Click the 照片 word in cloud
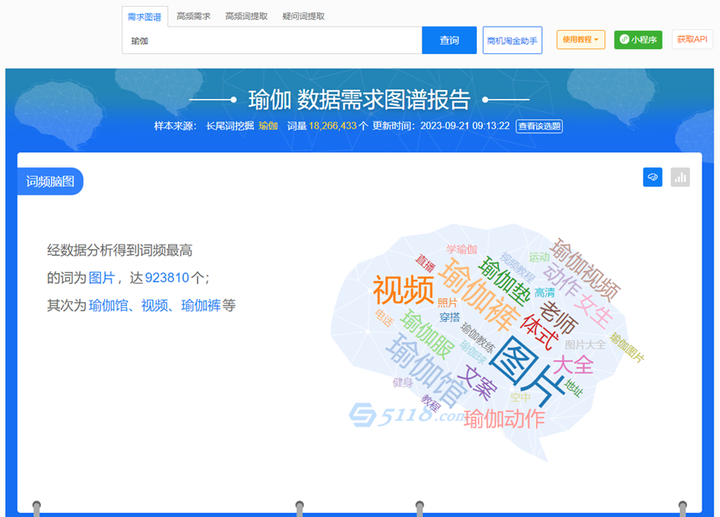This screenshot has width=720, height=517. click(x=447, y=303)
